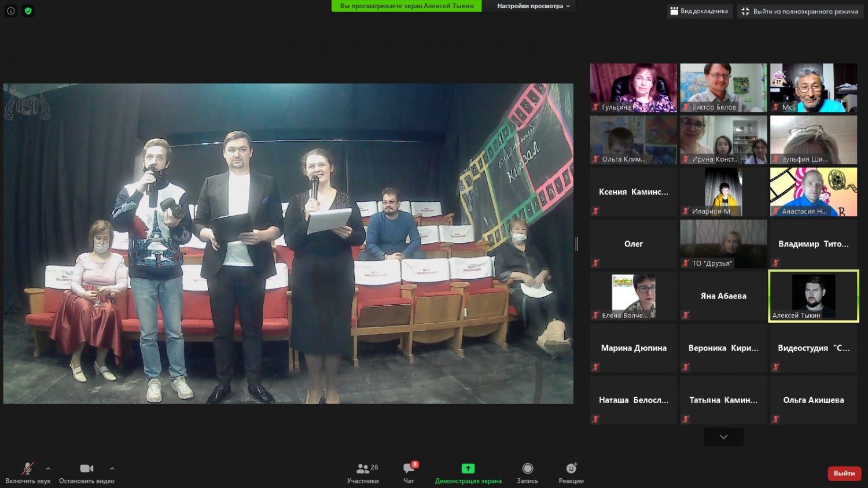This screenshot has width=868, height=488.
Task: Click the meeting information icon
Action: [x=10, y=11]
